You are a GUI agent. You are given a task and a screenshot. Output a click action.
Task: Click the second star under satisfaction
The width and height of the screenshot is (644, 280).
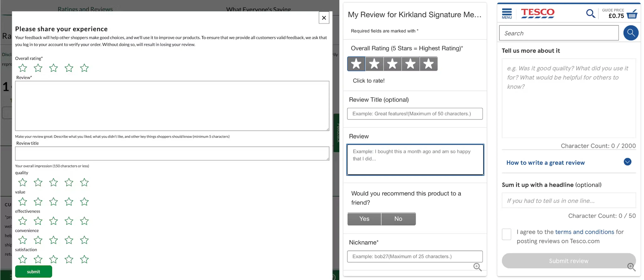38,259
